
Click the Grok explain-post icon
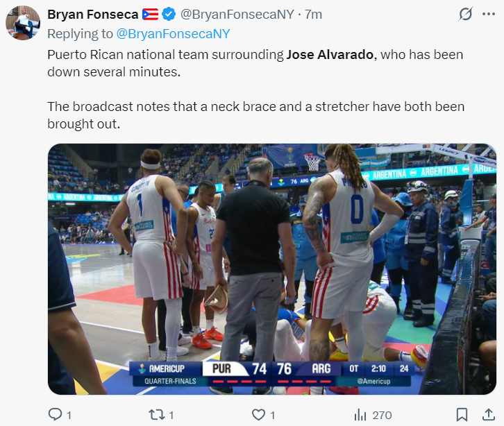[467, 14]
